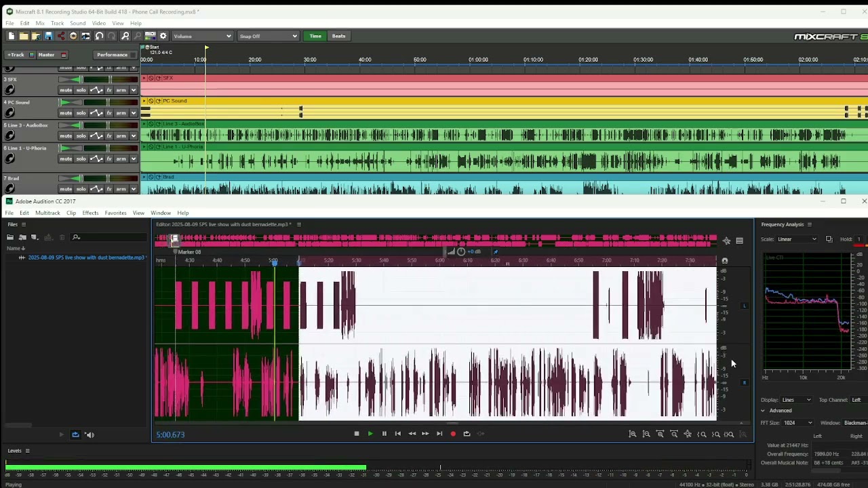Click the Mixcraft share icon

coord(60,36)
